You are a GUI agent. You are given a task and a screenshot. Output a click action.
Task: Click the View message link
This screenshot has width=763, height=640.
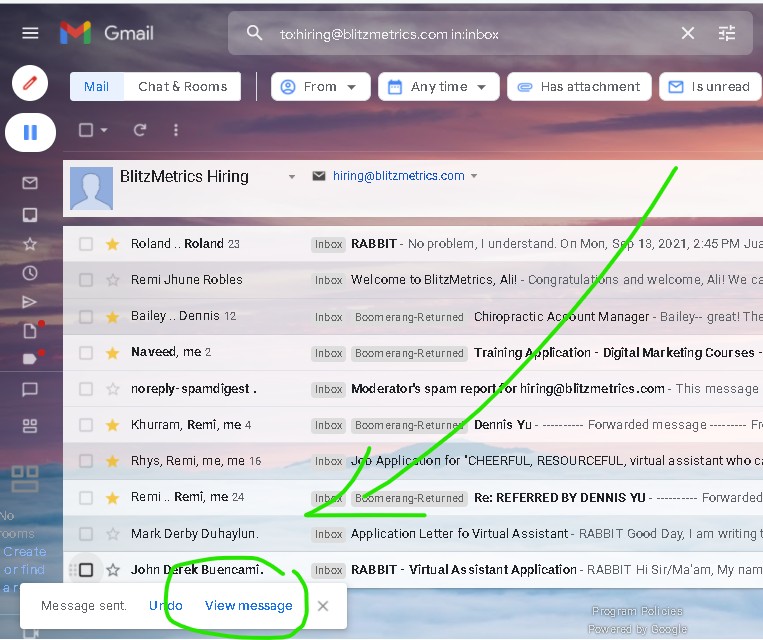coord(248,605)
